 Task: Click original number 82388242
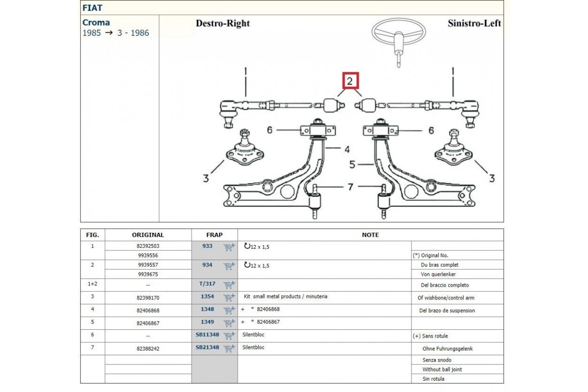point(148,349)
